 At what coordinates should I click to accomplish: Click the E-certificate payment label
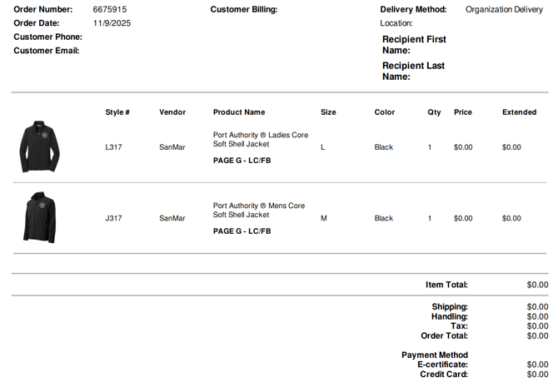point(442,365)
